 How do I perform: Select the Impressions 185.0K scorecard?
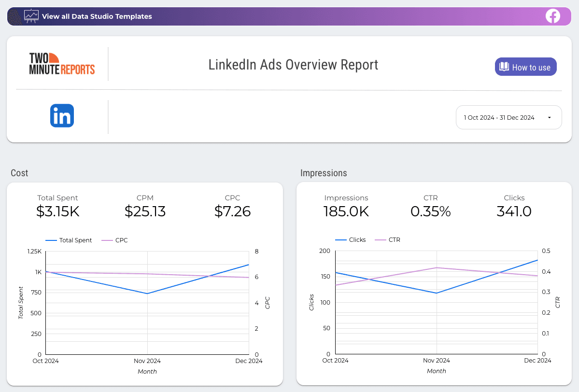point(346,205)
